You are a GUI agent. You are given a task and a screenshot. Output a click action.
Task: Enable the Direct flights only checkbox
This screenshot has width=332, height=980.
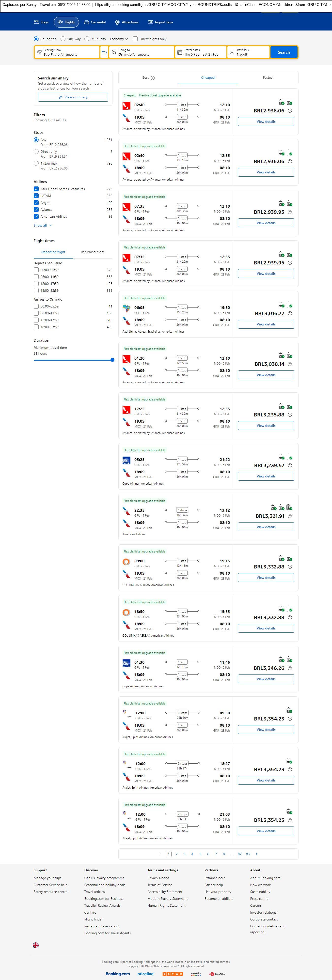[135, 39]
